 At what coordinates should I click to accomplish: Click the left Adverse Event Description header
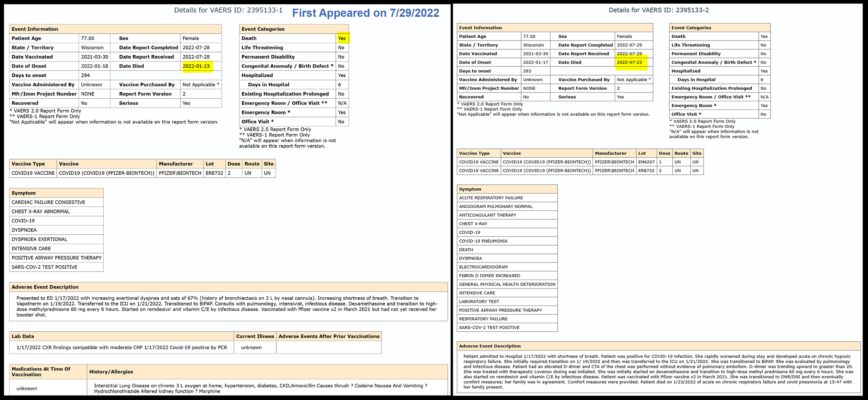coord(228,287)
